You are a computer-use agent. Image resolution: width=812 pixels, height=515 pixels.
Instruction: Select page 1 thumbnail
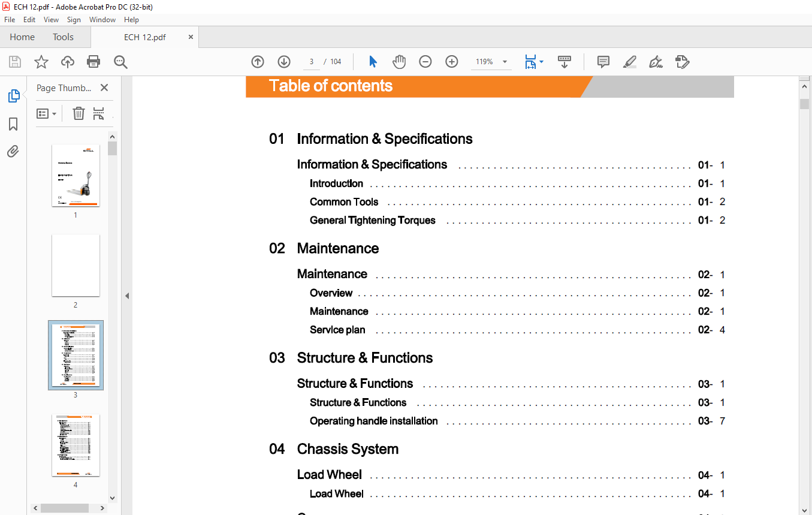click(x=76, y=175)
